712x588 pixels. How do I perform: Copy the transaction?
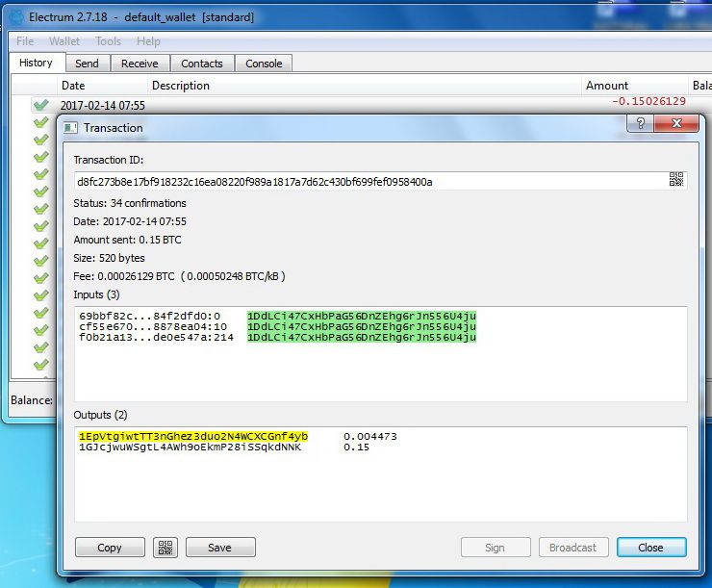pyautogui.click(x=110, y=548)
